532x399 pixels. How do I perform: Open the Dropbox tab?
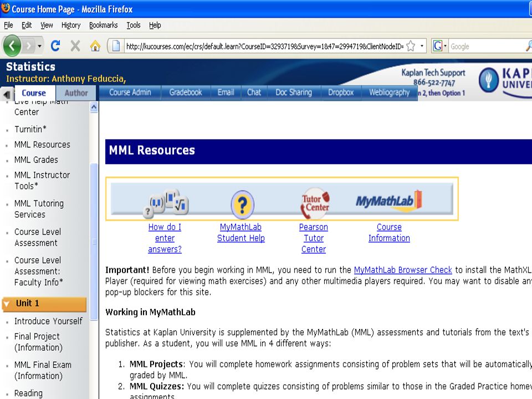[341, 93]
